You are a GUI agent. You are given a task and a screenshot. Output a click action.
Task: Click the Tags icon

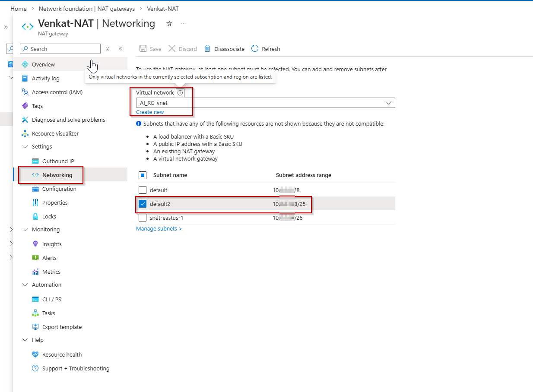click(25, 106)
